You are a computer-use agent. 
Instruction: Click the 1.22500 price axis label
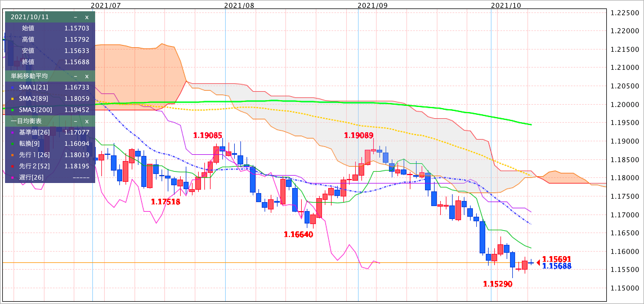pyautogui.click(x=624, y=13)
